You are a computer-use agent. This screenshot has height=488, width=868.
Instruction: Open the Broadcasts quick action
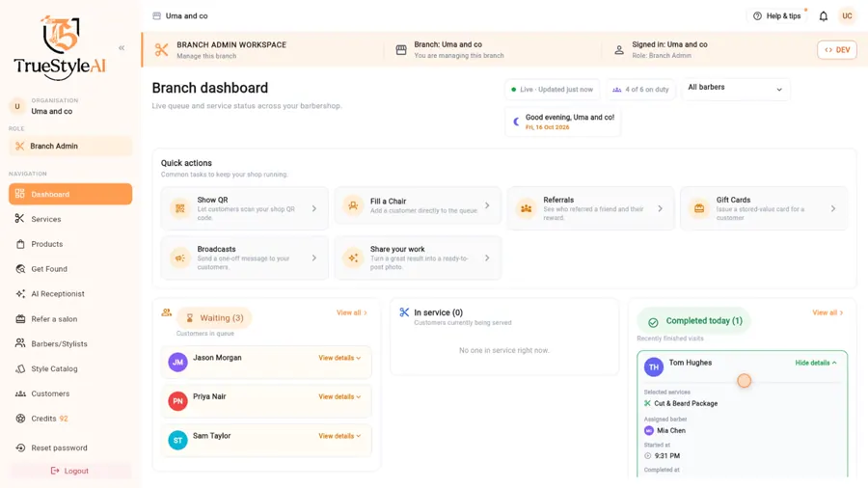click(245, 258)
